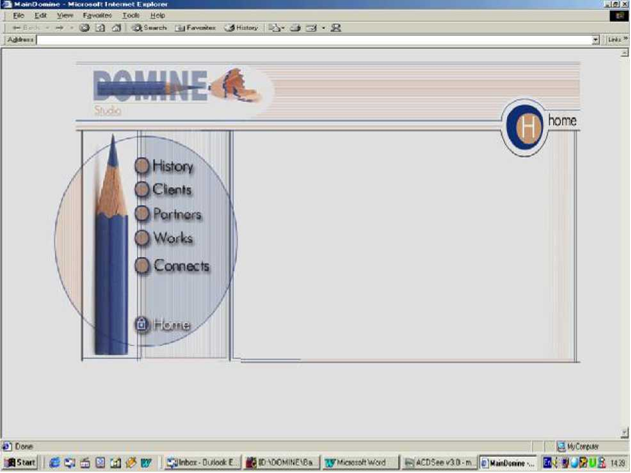Launch Internet Explorer from Quick Launch
The image size is (631, 473).
tap(54, 463)
